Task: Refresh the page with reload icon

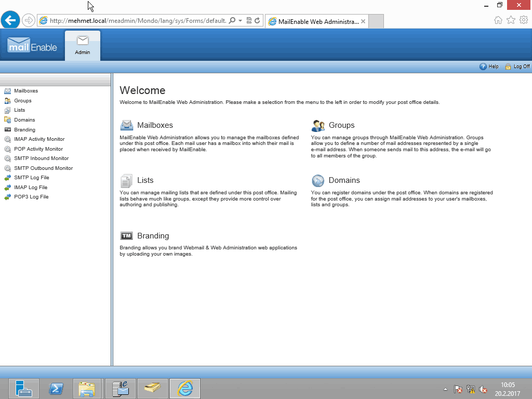Action: [x=257, y=21]
